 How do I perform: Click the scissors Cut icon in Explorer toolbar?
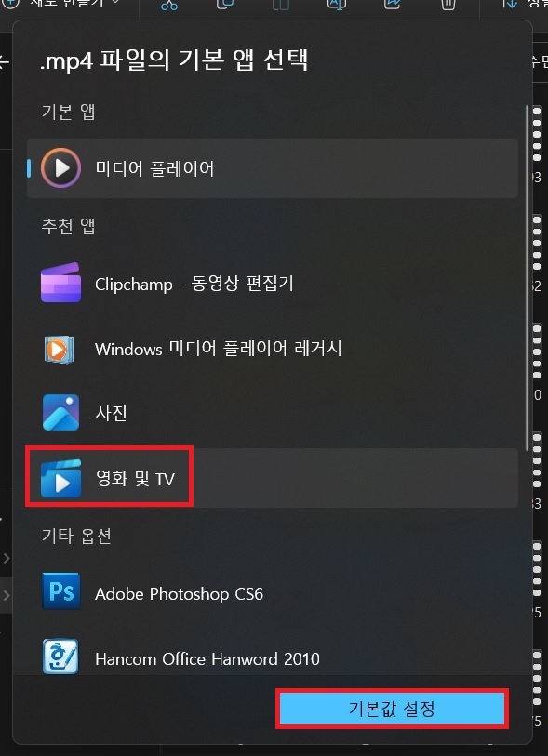(x=169, y=5)
